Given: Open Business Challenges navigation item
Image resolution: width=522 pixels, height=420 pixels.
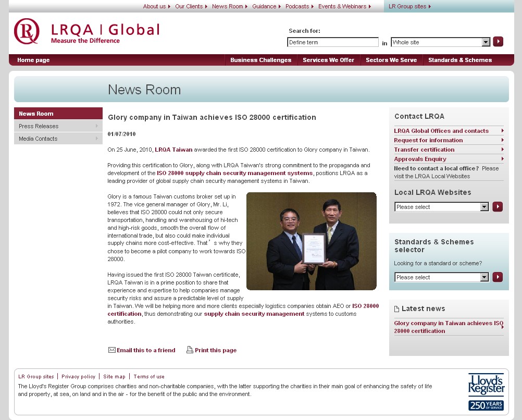Looking at the screenshot, I should 260,60.
